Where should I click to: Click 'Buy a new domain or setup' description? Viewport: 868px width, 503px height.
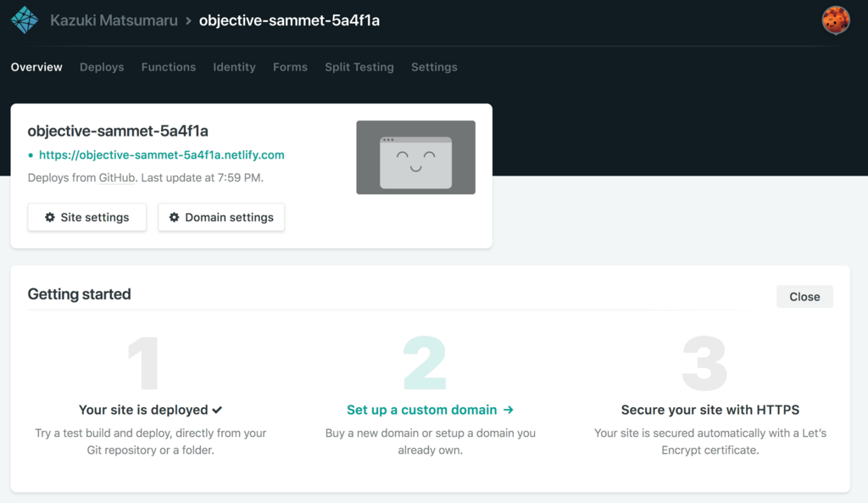(x=430, y=442)
